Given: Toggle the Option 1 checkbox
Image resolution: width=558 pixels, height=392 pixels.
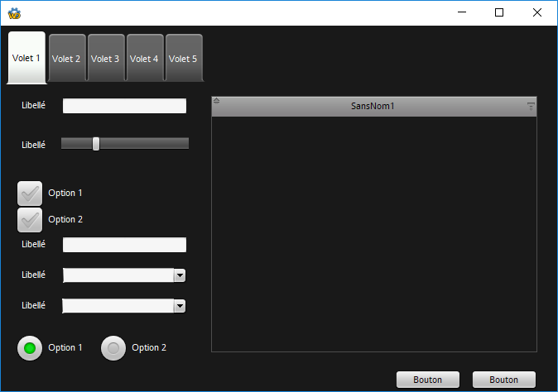Looking at the screenshot, I should (30, 193).
